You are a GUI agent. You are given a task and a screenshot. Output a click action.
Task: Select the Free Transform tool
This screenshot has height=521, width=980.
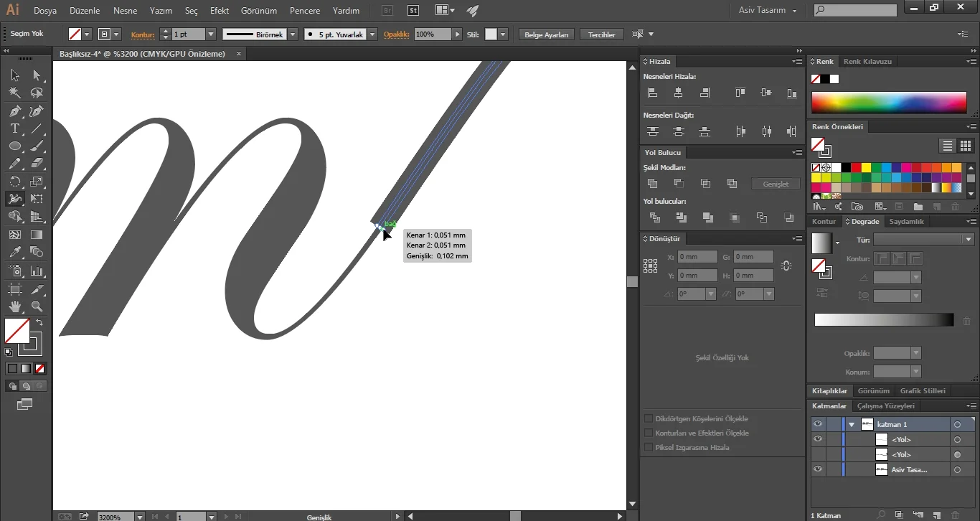(37, 199)
